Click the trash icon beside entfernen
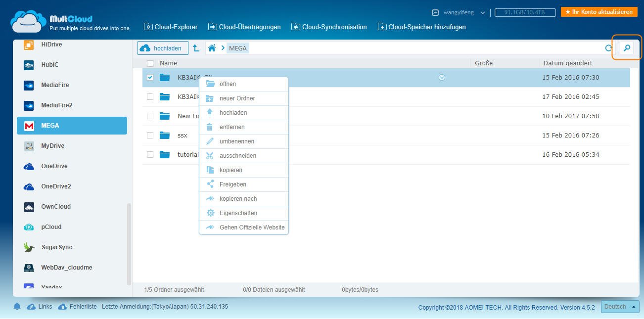The image size is (644, 319). (210, 127)
